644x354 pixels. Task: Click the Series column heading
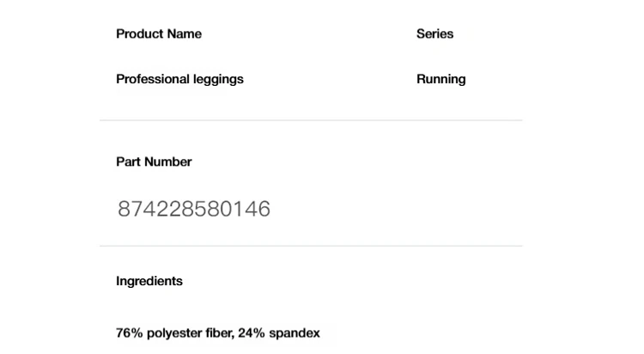(434, 34)
